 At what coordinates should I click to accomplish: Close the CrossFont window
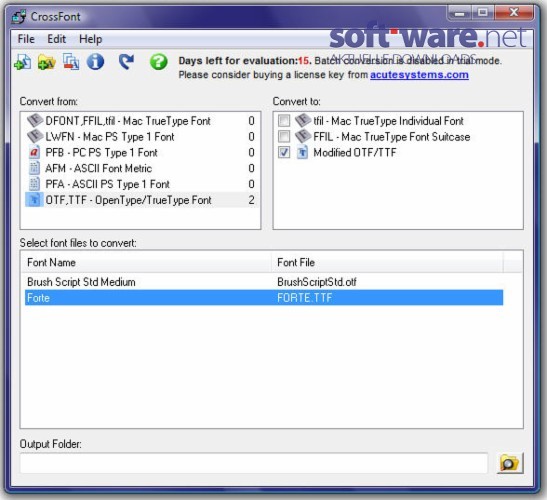pos(514,13)
